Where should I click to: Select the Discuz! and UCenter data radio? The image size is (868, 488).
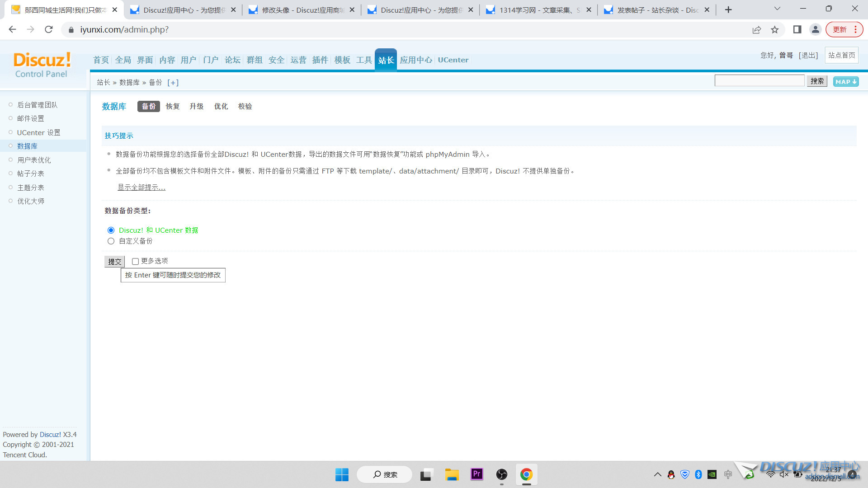tap(111, 230)
